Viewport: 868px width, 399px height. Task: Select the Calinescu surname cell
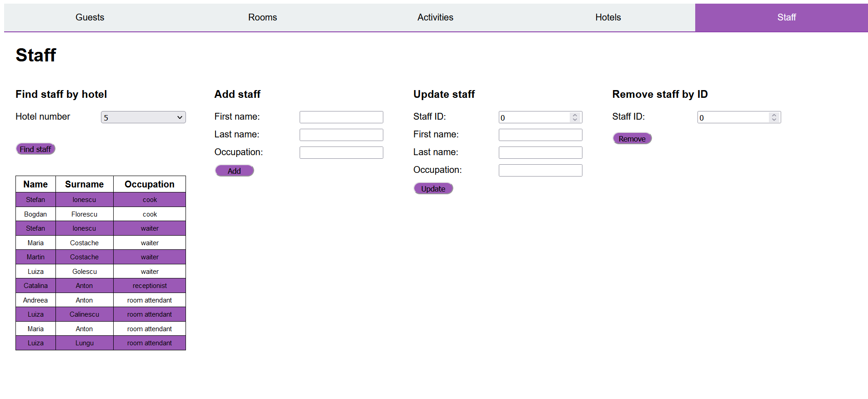[x=85, y=314]
